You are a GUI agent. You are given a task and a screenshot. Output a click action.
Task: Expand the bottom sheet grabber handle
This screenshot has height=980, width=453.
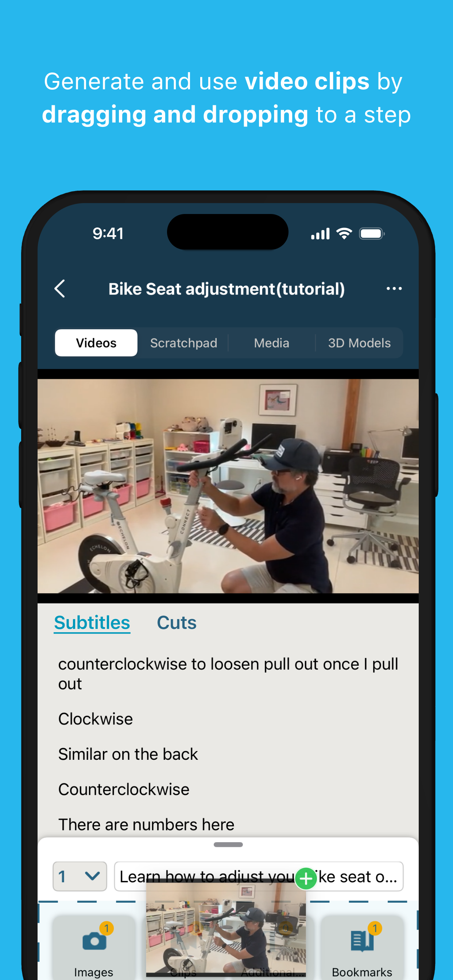[x=228, y=845]
